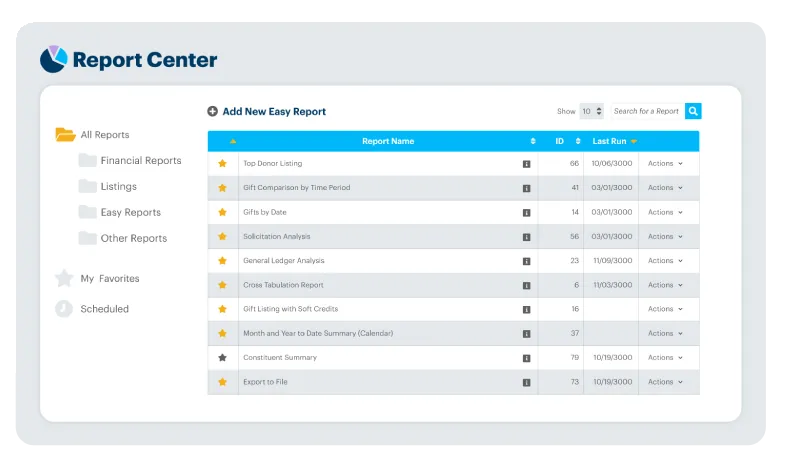Click the Listings folder icon
788x468 pixels.
[87, 186]
